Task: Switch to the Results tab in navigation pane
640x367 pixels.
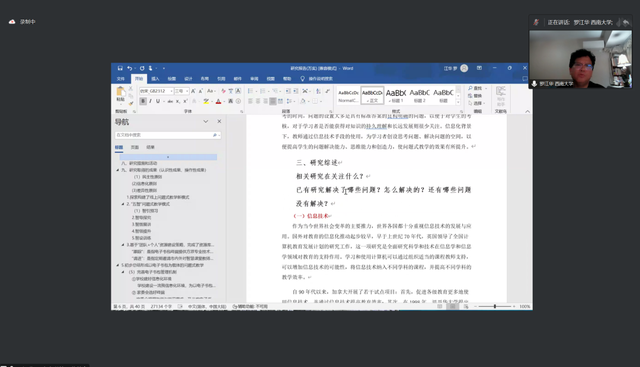Action: [x=151, y=147]
